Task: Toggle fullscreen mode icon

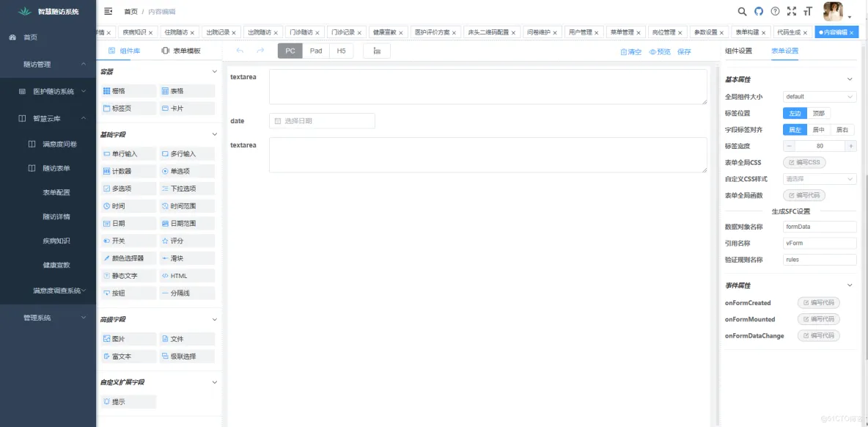Action: pyautogui.click(x=791, y=11)
